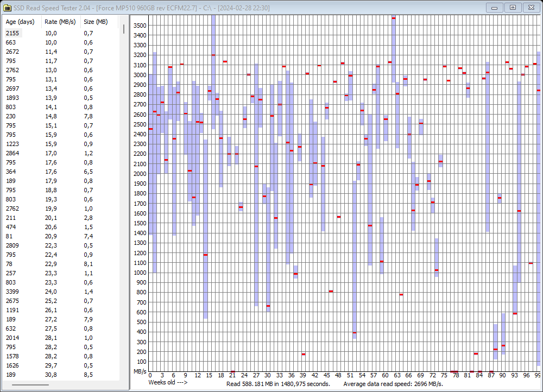
Task: Select the row with age 2155
Action: click(x=61, y=33)
